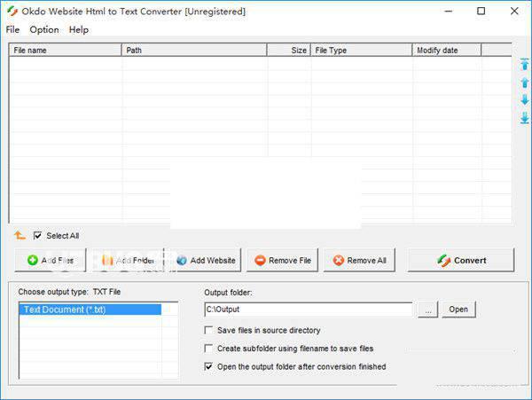532x400 pixels.
Task: Click the Remove All button
Action: (360, 260)
